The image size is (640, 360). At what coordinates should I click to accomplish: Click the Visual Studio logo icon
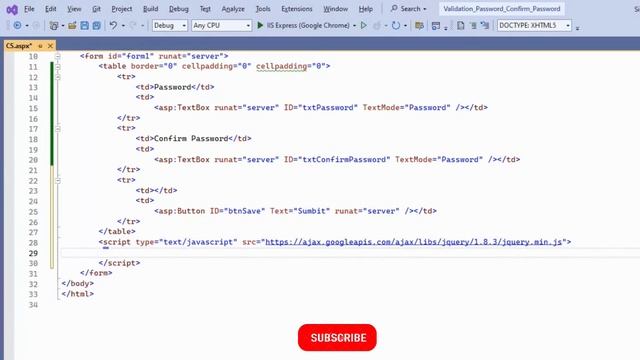12,9
